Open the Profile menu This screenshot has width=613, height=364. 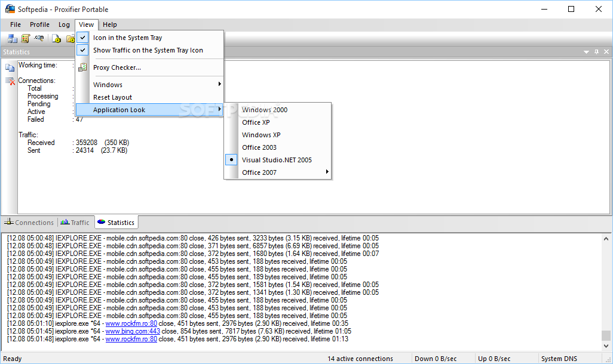[x=40, y=24]
